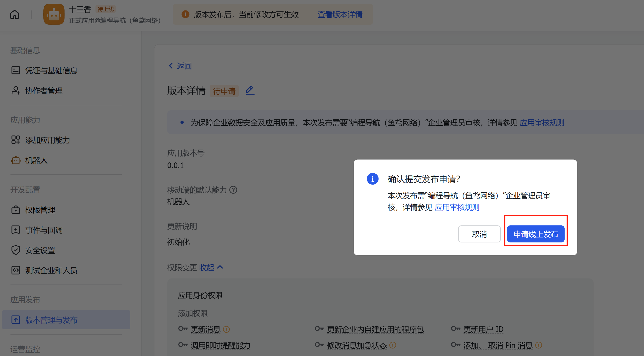Open 机器人 sidebar menu item
This screenshot has width=644, height=356.
36,160
